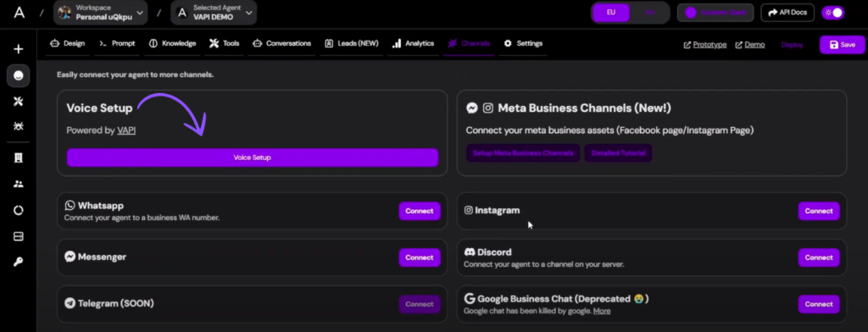This screenshot has height=332, width=868.
Task: Open the building icon in sidebar
Action: coord(19,158)
